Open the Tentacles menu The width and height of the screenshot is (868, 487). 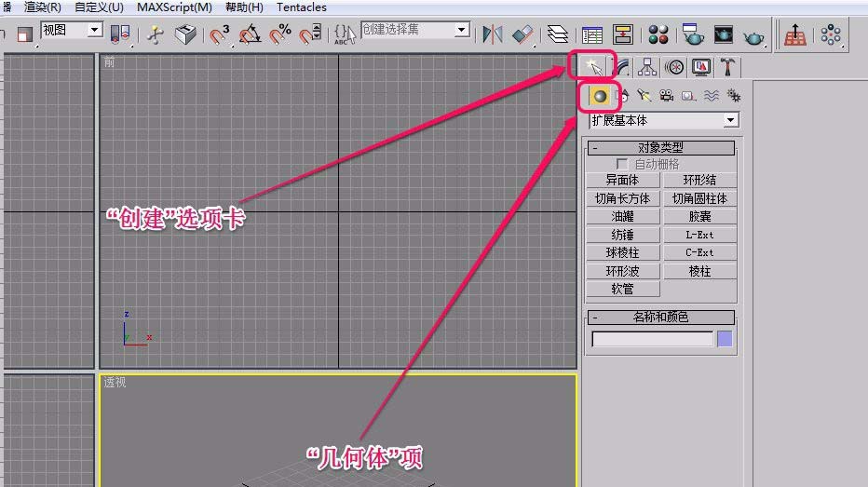pos(302,7)
